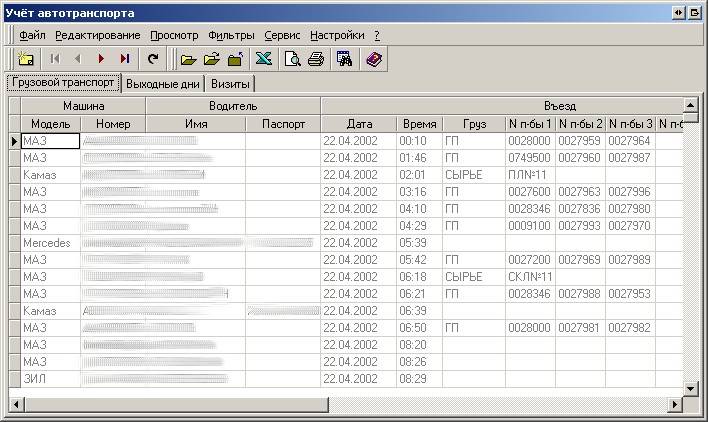Screen dimensions: 708x422
Task: Click the vertical scrollbar thumb
Action: point(690,117)
